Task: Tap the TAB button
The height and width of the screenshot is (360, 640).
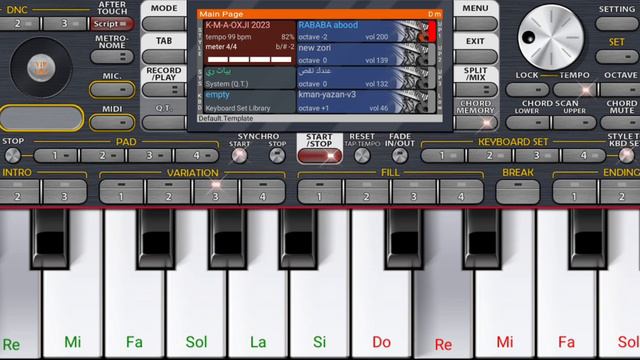Action: tap(164, 56)
